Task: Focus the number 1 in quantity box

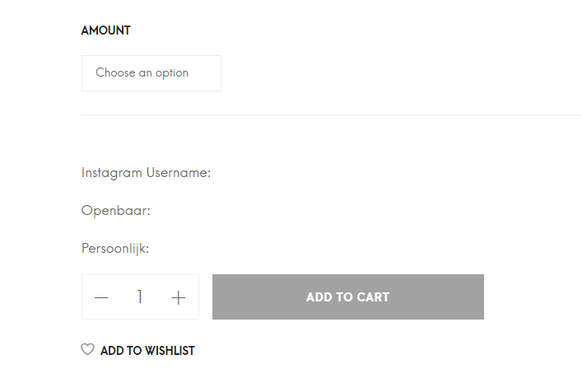Action: pos(140,296)
